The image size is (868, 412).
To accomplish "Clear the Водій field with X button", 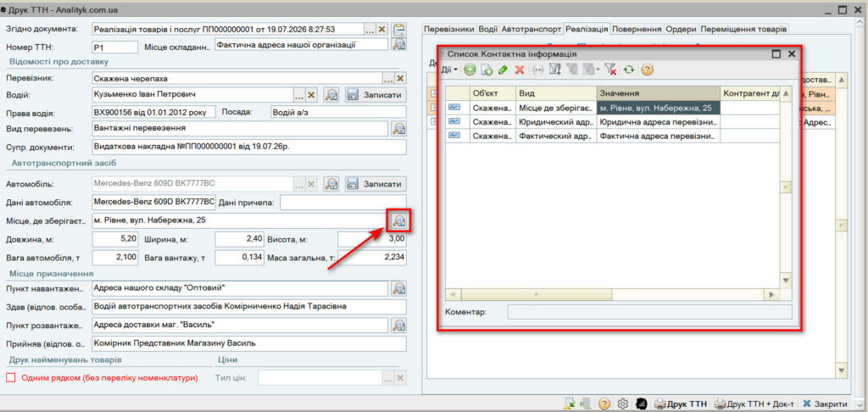I will [312, 95].
